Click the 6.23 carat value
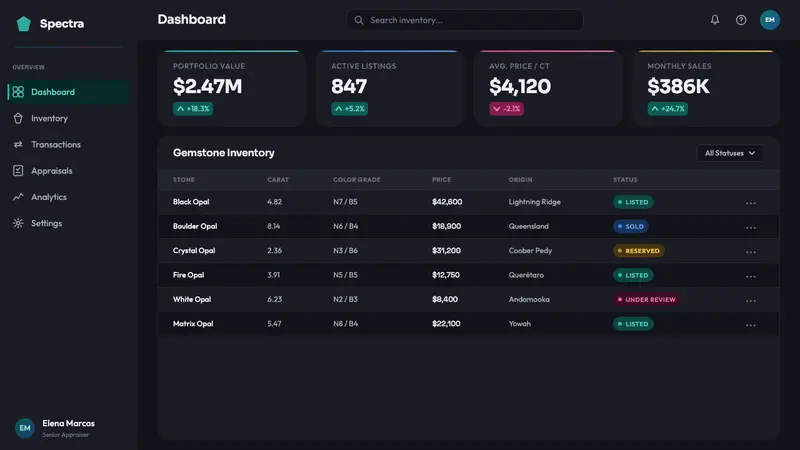Screen dimensions: 800x450 pos(274,299)
